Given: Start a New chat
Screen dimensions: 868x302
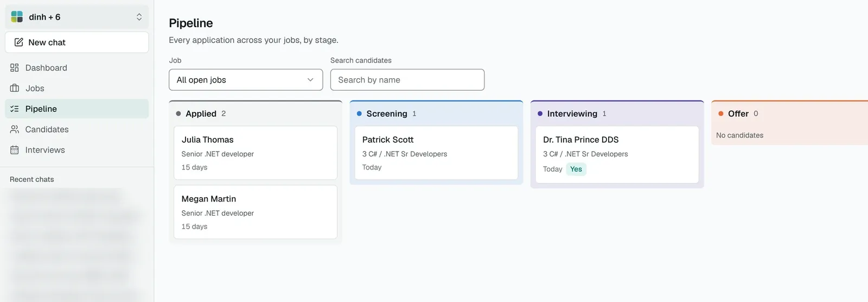Looking at the screenshot, I should [76, 42].
